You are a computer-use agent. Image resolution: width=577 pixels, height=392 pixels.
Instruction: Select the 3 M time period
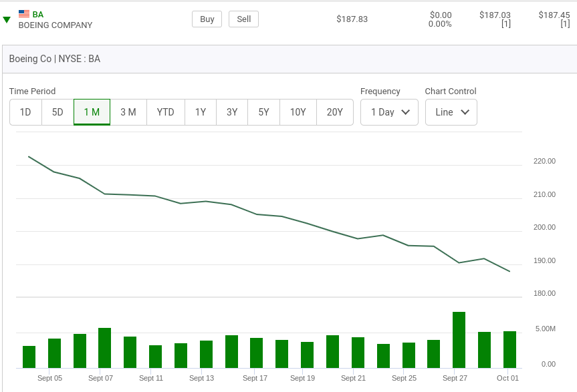point(128,112)
